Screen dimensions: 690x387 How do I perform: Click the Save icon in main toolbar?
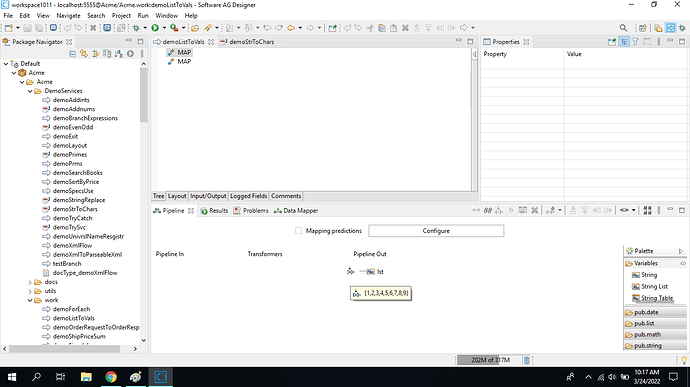click(x=27, y=28)
